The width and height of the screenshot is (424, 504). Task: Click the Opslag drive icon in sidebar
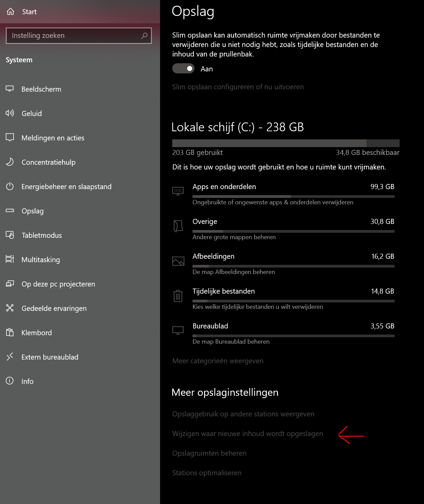10,210
